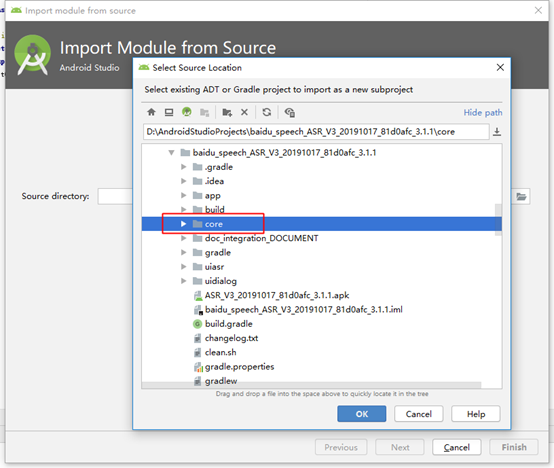Screen dimensions: 554x468
Task: Select the baidu_speech .iml file
Action: tap(322, 310)
